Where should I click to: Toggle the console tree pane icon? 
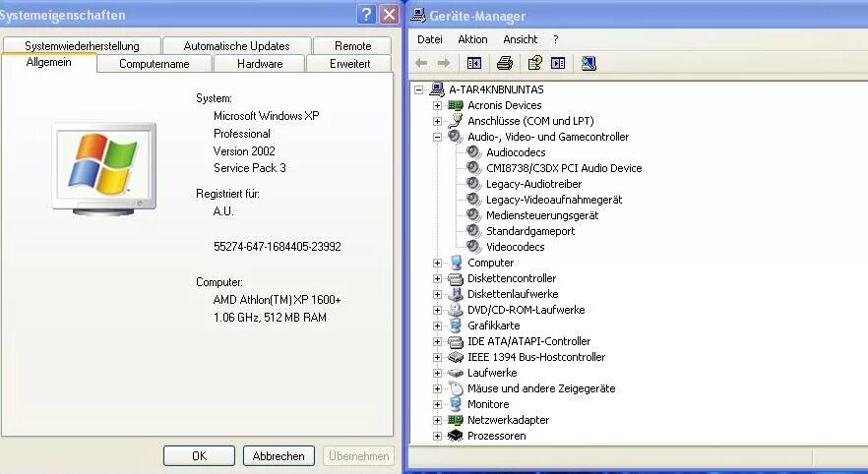point(474,63)
